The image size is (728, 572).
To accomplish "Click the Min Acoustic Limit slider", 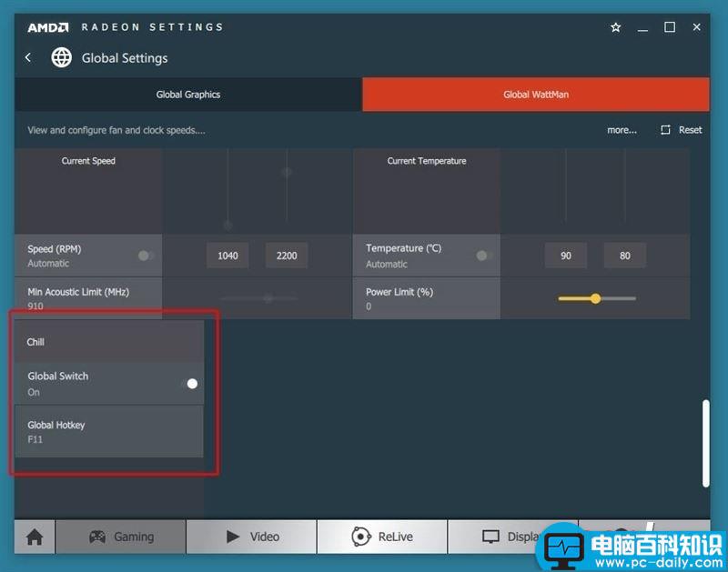I will coord(258,299).
